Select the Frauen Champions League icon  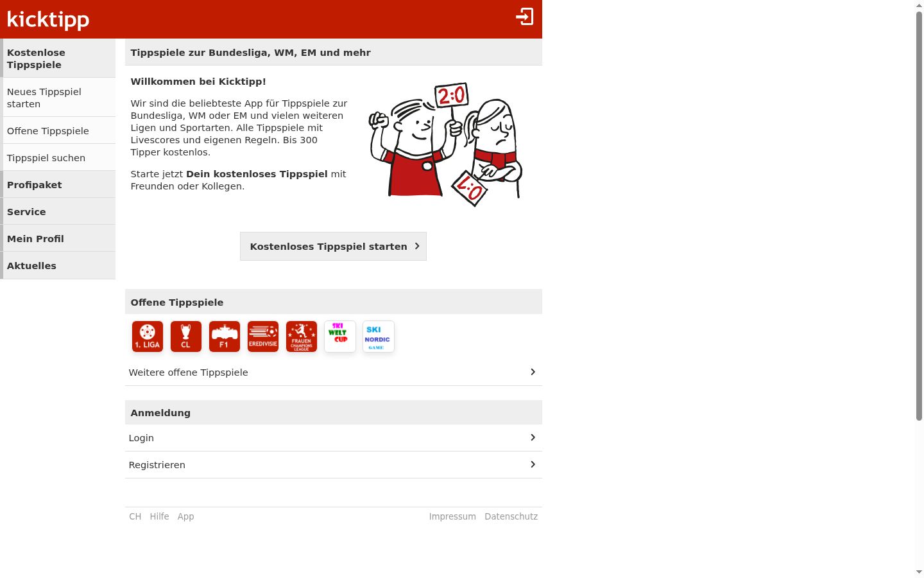click(302, 337)
